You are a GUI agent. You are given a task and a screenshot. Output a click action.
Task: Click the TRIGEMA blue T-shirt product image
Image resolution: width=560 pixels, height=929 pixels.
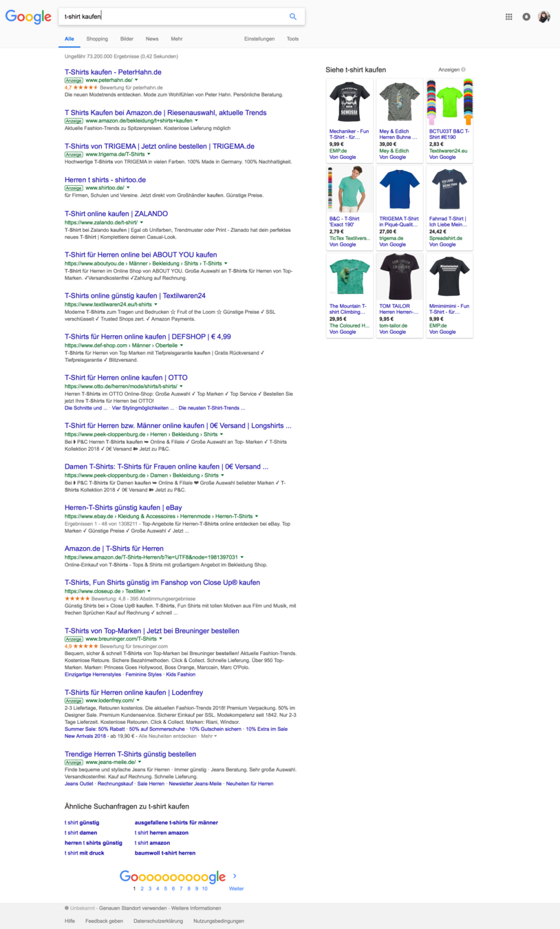click(400, 189)
